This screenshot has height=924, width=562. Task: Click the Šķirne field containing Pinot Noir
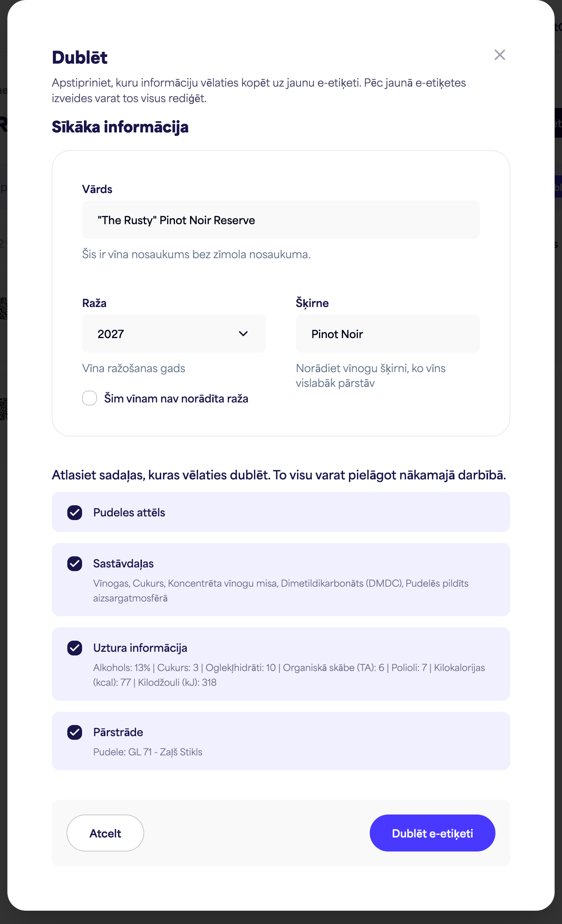(x=387, y=334)
